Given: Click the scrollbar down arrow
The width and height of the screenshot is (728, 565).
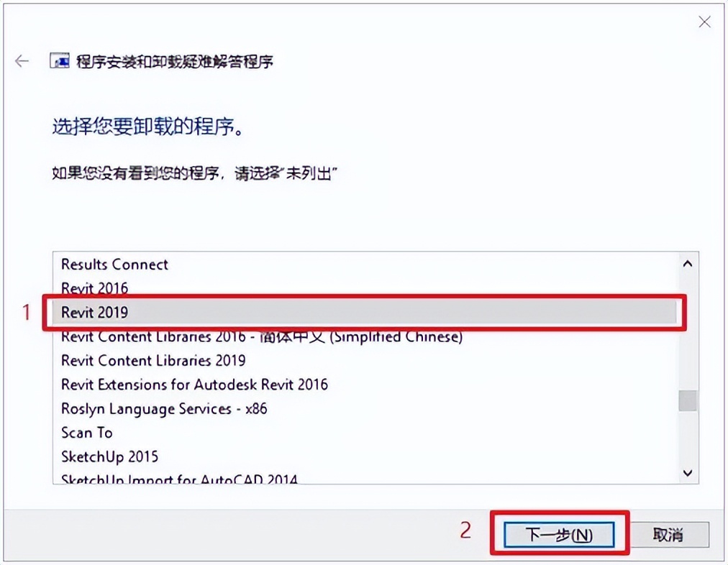Looking at the screenshot, I should click(688, 473).
